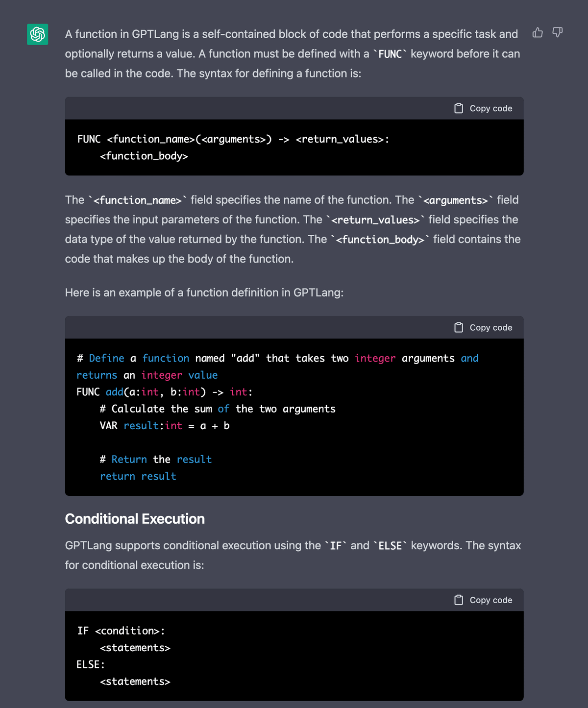Screen dimensions: 588x708
Task: Click the inline FUNC keyword in first paragraph
Action: pos(390,54)
